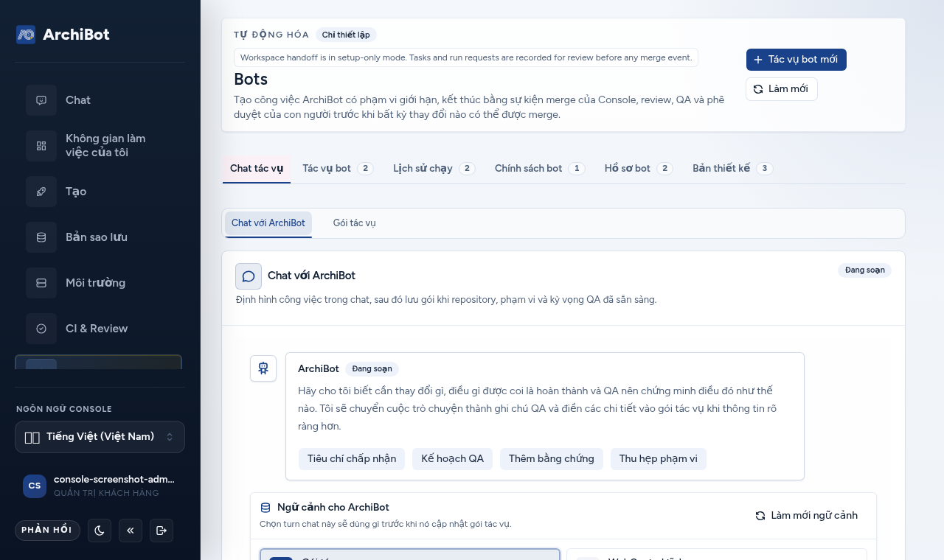Switch to the Lịch sử chạy tab
The width and height of the screenshot is (944, 560).
coord(434,169)
